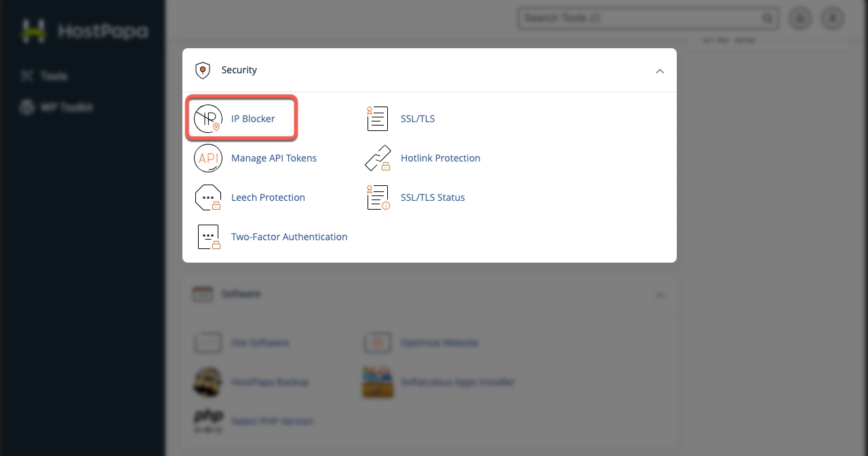Click the Two-Factor Authentication link

pos(290,237)
